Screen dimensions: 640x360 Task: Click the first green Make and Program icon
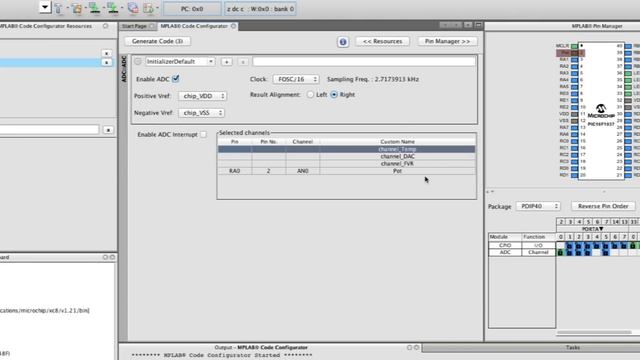click(95, 8)
